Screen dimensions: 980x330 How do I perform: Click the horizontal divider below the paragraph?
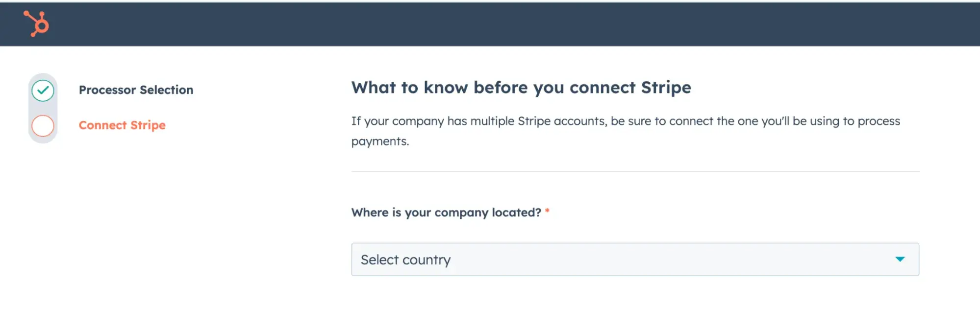click(635, 171)
